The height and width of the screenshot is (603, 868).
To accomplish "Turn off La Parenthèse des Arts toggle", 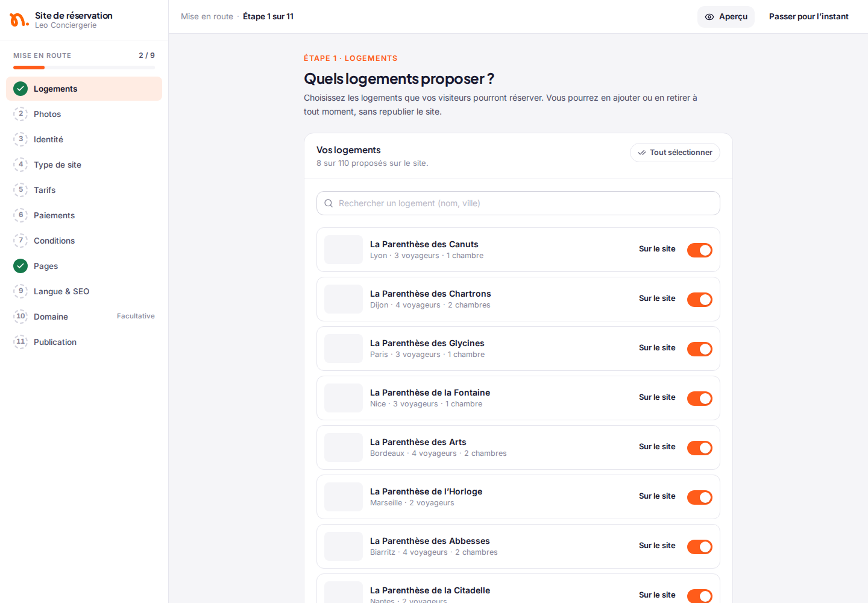I will pos(700,447).
